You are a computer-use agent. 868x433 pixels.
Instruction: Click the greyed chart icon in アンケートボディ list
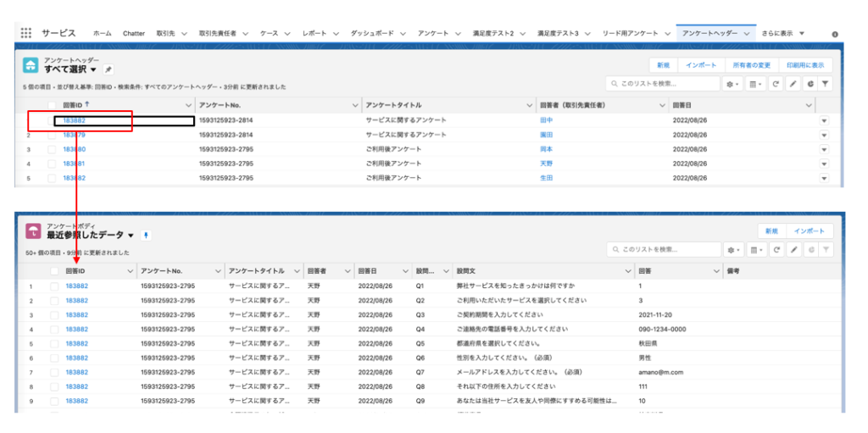[810, 250]
